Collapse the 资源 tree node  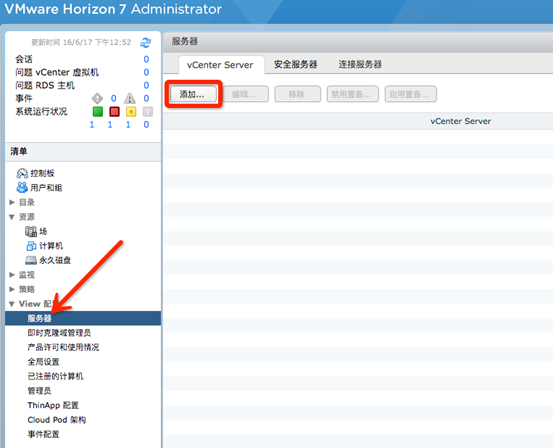tap(12, 217)
